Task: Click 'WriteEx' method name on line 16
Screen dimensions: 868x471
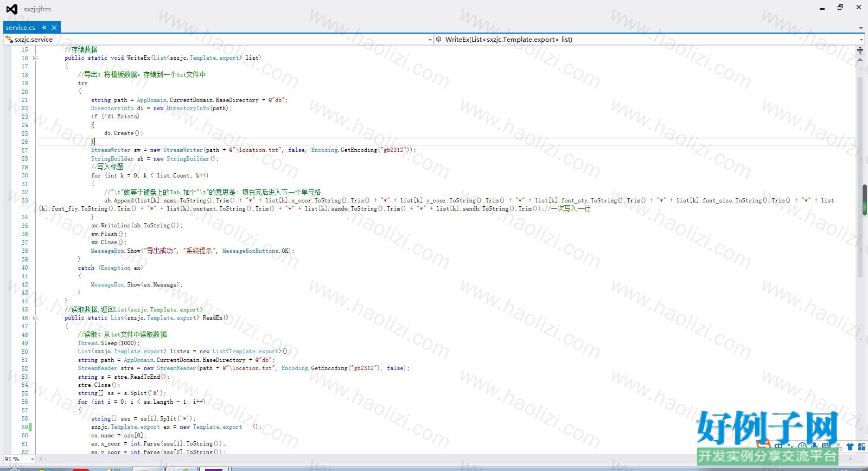Action: pyautogui.click(x=138, y=58)
